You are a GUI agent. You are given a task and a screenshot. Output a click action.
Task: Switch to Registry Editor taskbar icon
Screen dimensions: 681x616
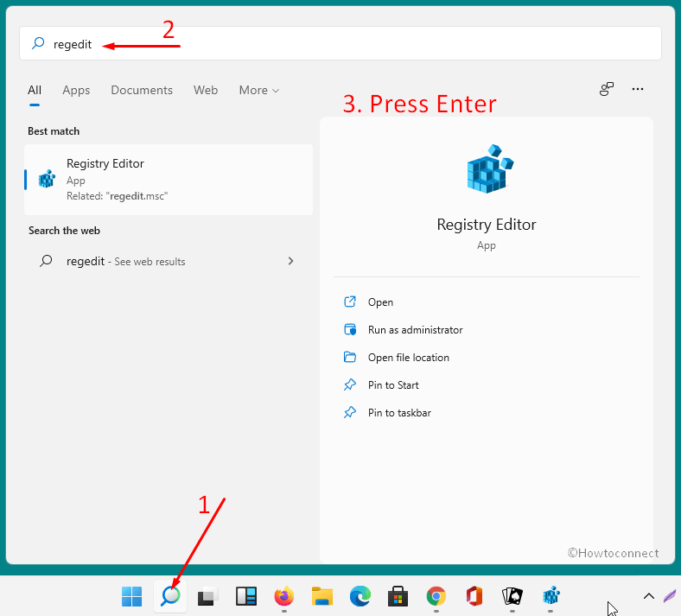551,595
